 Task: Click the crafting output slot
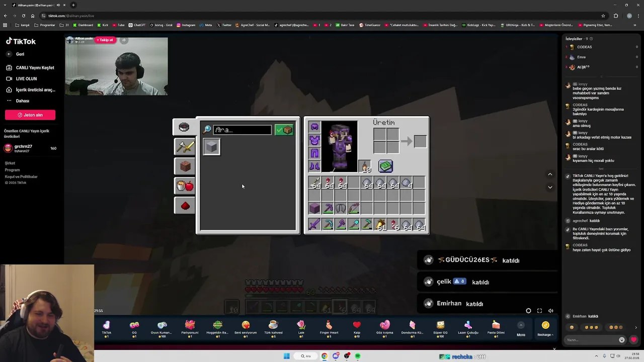click(x=420, y=141)
